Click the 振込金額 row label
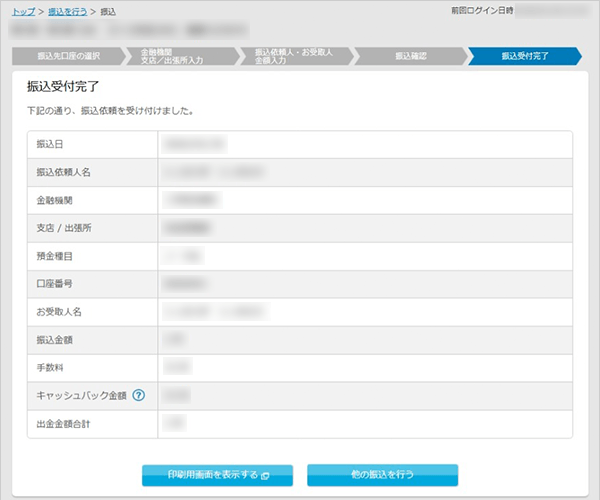Screen dimensions: 600x500 point(54,340)
